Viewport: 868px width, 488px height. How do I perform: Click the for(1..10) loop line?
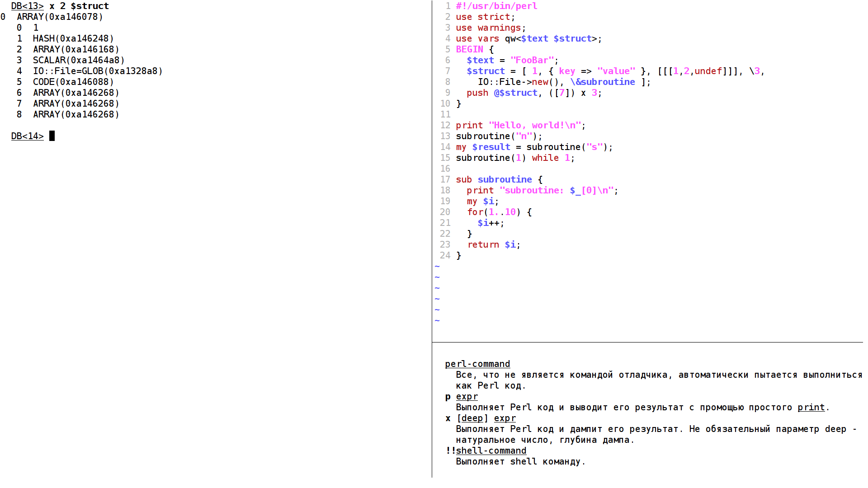499,212
